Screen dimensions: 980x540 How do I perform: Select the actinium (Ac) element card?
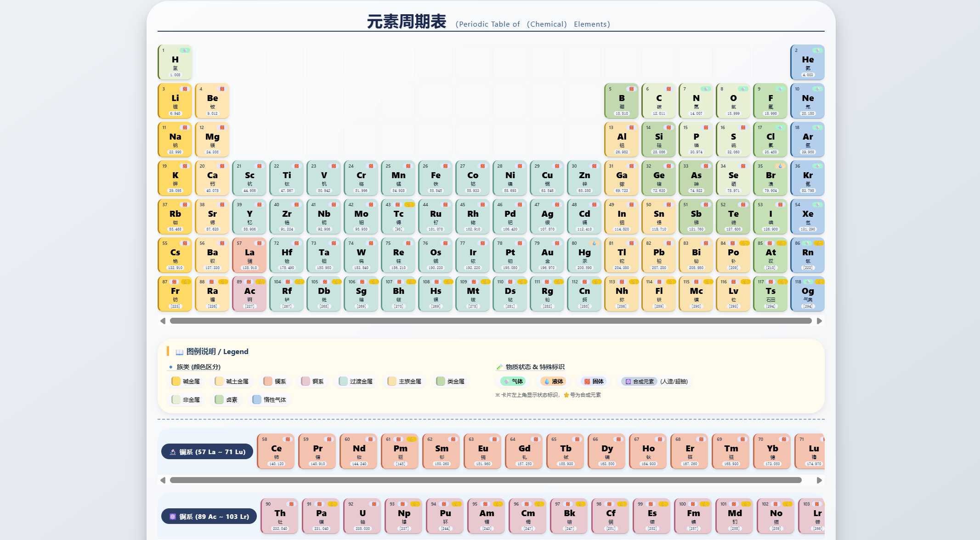[249, 294]
